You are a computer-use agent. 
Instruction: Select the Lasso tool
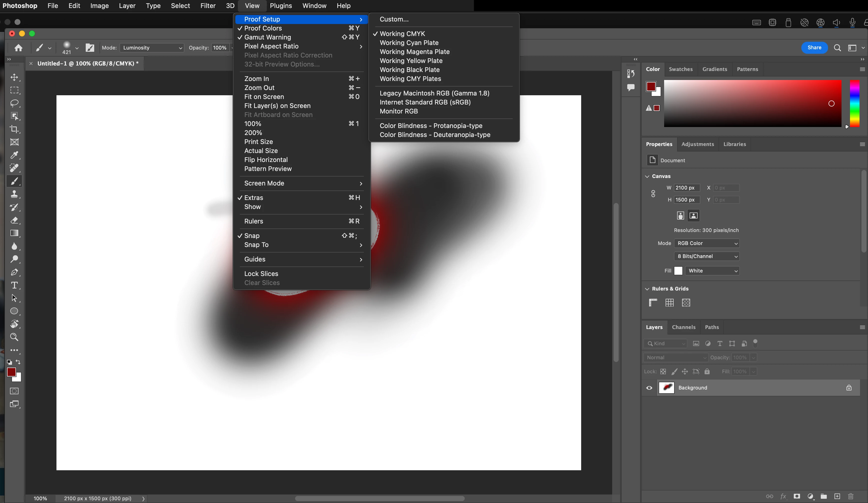(14, 103)
